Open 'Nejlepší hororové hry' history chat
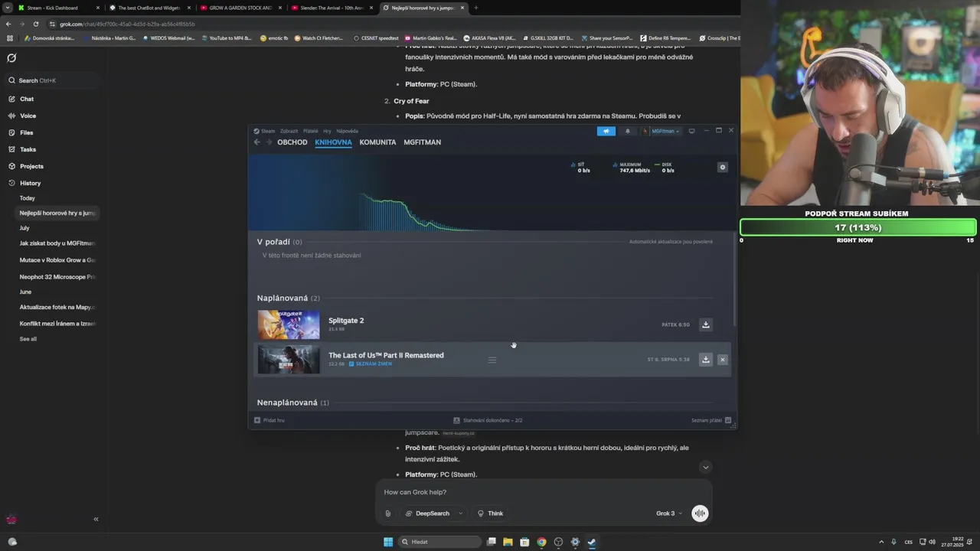This screenshot has width=980, height=551. pos(57,213)
